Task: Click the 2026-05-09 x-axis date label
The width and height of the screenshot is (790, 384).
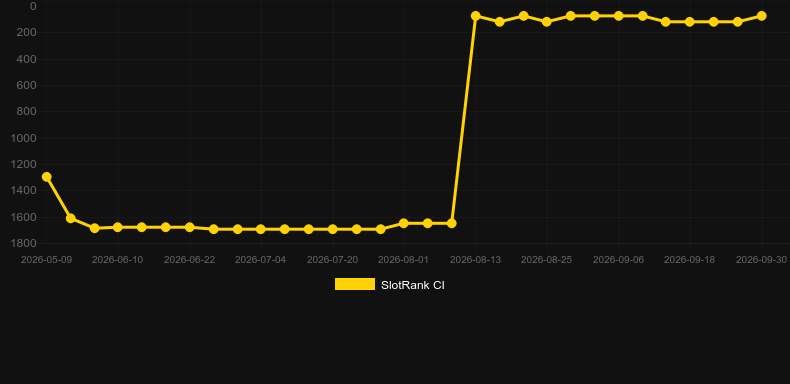Action: (x=46, y=260)
